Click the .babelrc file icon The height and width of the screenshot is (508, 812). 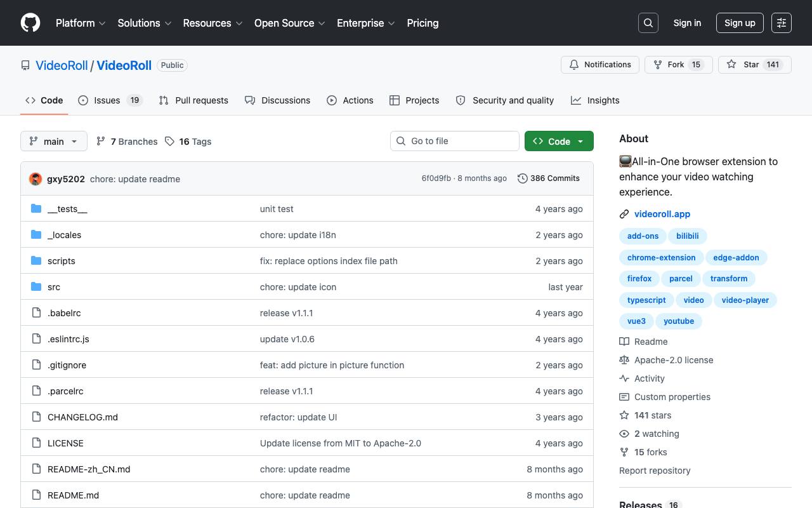point(36,313)
